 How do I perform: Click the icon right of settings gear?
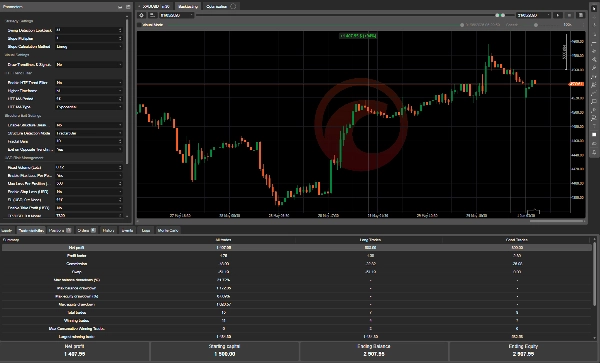[152, 15]
